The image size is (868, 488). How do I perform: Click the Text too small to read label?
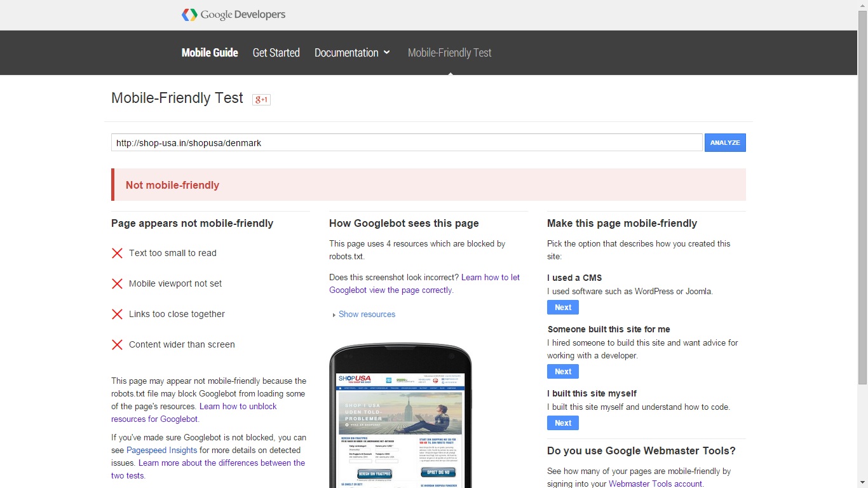pos(173,253)
